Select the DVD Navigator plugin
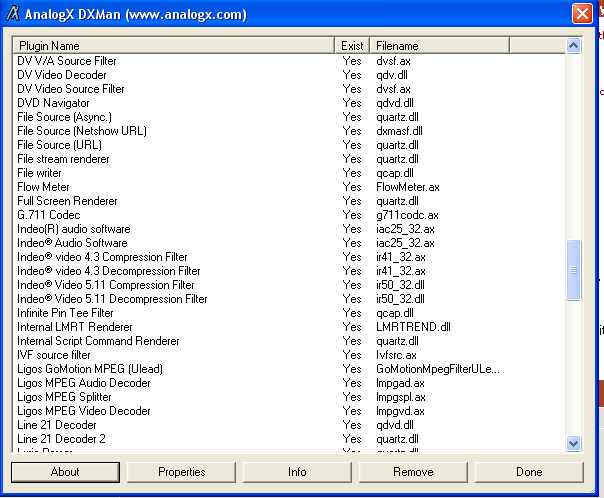Screen dimensions: 604x498 (x=289, y=103)
